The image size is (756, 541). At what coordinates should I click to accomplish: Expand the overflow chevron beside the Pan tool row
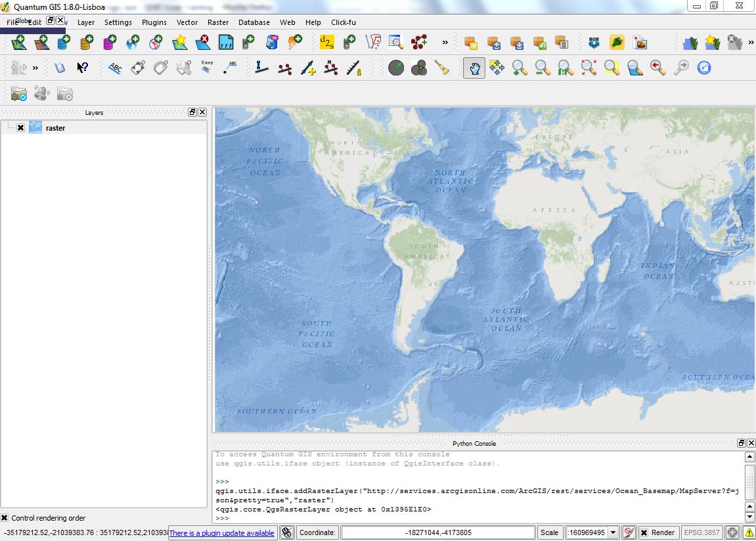point(35,68)
